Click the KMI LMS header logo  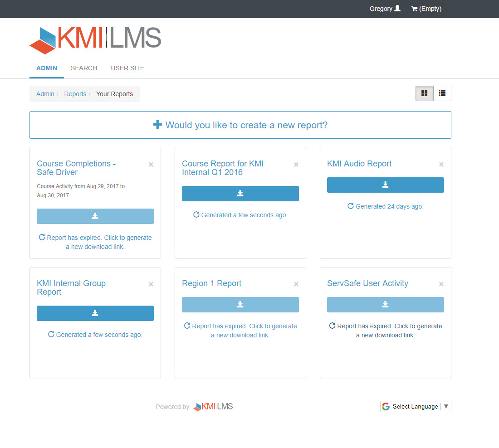pos(95,40)
